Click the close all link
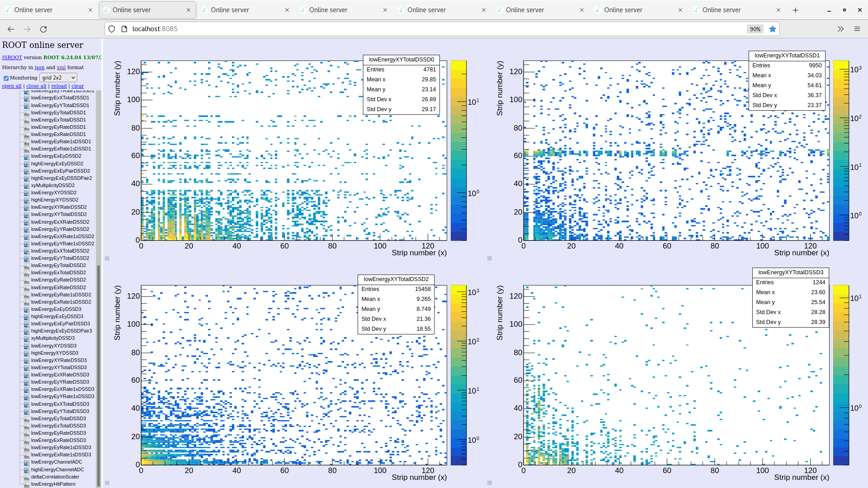This screenshot has width=868, height=488. [36, 86]
